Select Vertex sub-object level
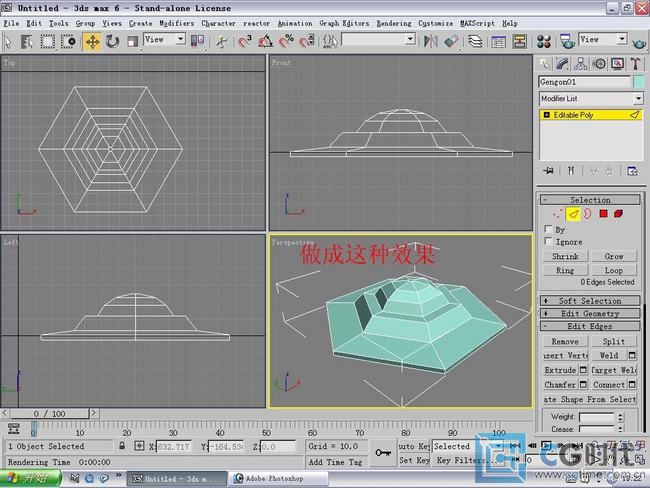This screenshot has height=488, width=650. coord(558,214)
